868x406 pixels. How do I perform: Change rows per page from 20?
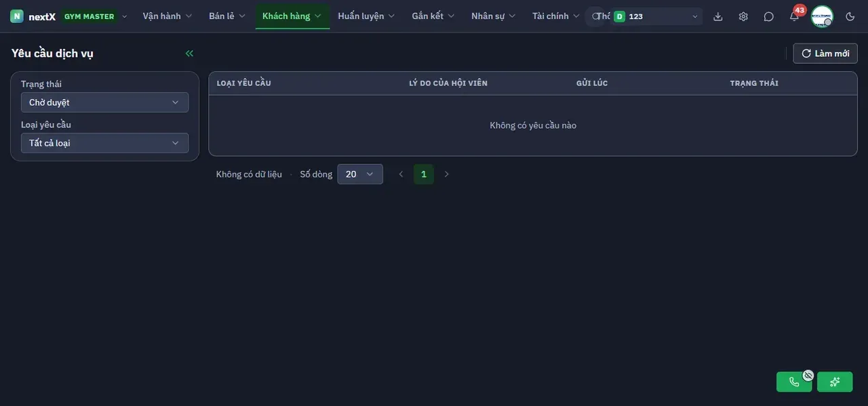point(360,174)
